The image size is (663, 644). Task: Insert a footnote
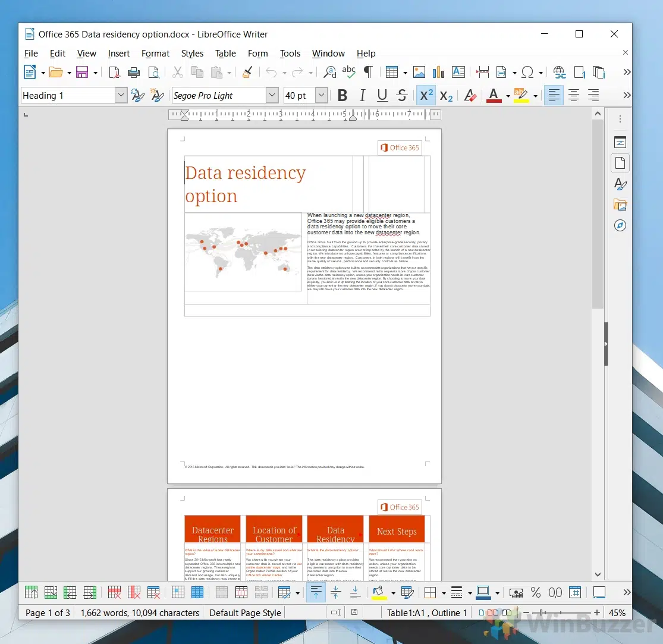[579, 73]
